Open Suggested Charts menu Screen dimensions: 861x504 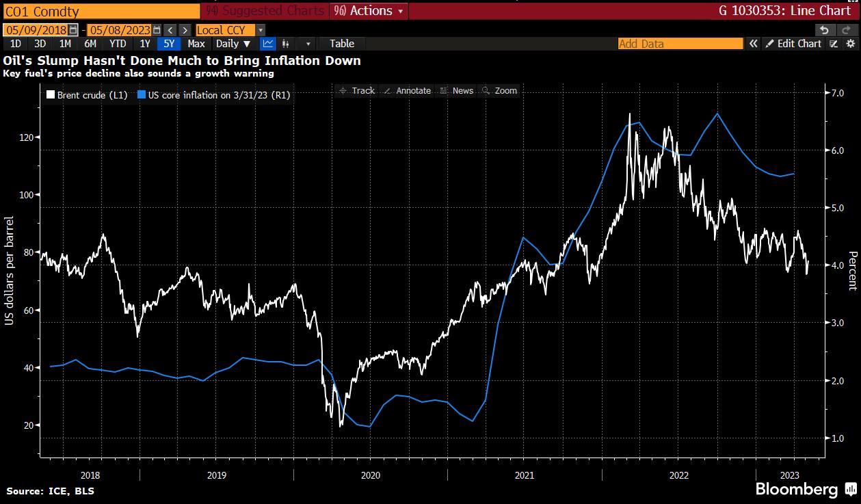[265, 11]
